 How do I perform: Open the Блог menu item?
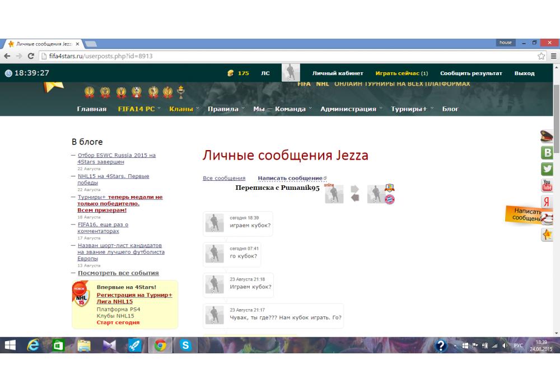450,109
